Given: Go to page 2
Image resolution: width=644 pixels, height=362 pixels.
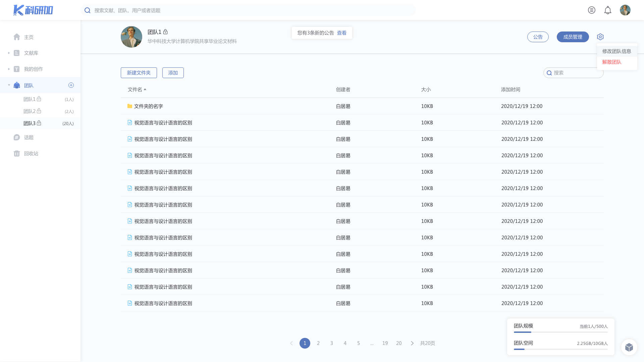Looking at the screenshot, I should [318, 343].
